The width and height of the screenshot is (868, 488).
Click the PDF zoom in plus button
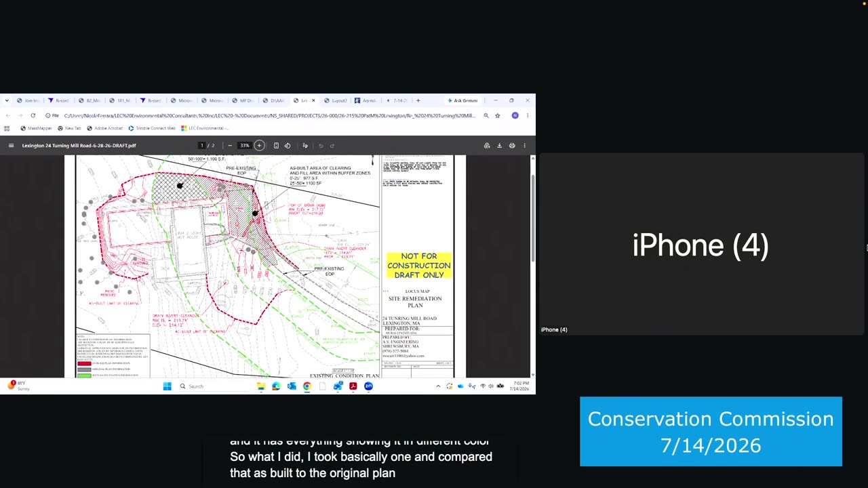tap(259, 145)
